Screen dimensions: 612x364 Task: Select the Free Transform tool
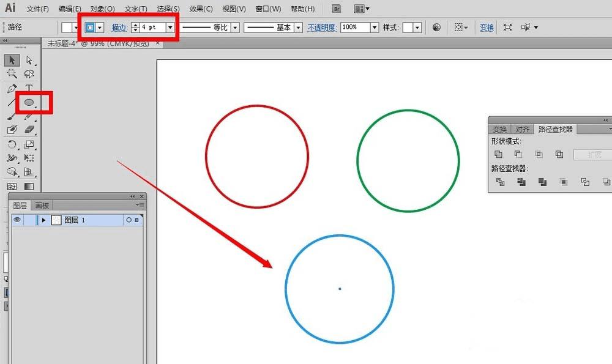29,158
